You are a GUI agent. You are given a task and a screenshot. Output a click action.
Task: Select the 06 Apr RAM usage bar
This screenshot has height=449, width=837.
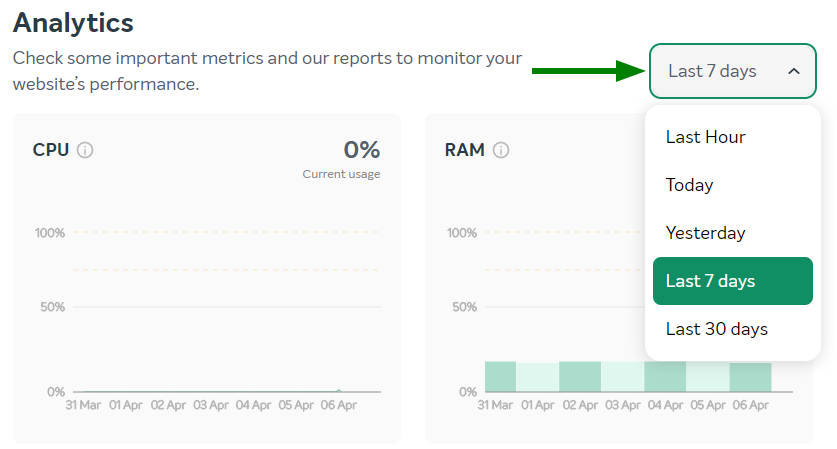[750, 377]
